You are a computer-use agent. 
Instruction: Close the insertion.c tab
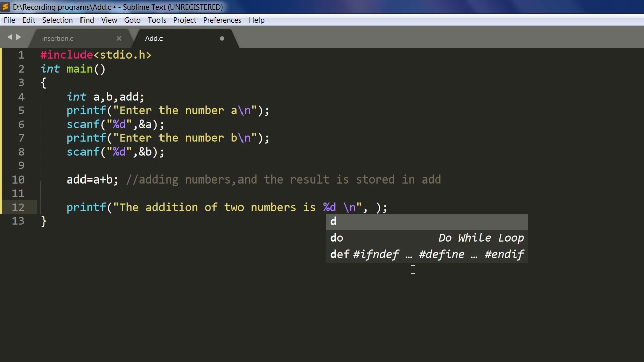point(119,38)
